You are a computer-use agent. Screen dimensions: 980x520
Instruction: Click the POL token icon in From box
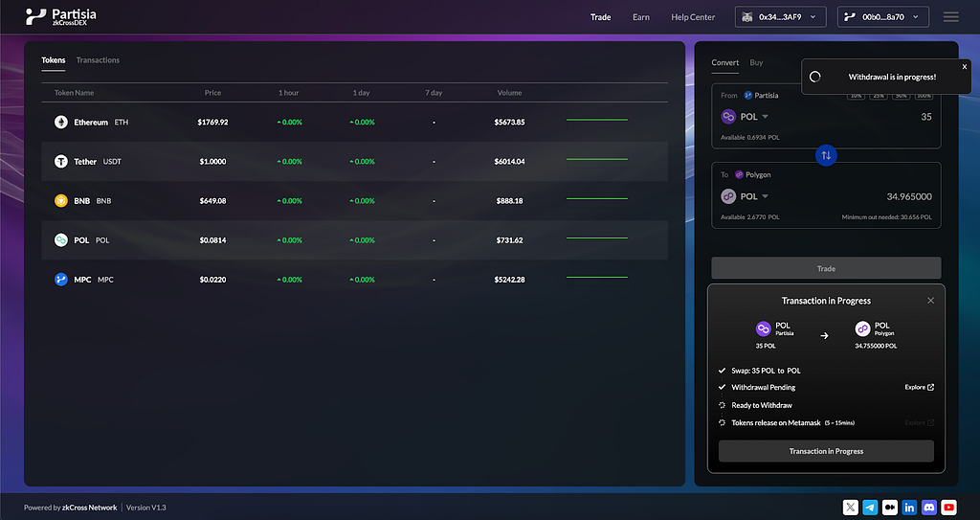click(x=728, y=117)
